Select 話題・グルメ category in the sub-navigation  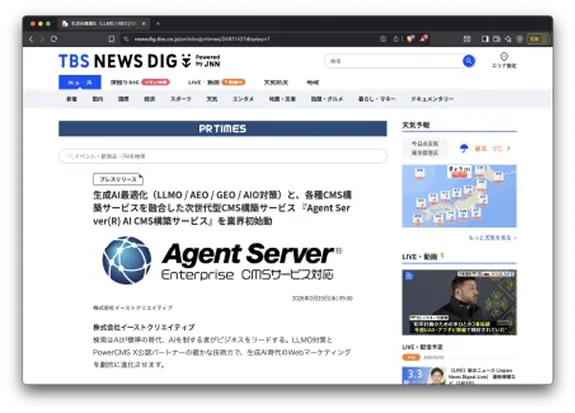click(327, 99)
